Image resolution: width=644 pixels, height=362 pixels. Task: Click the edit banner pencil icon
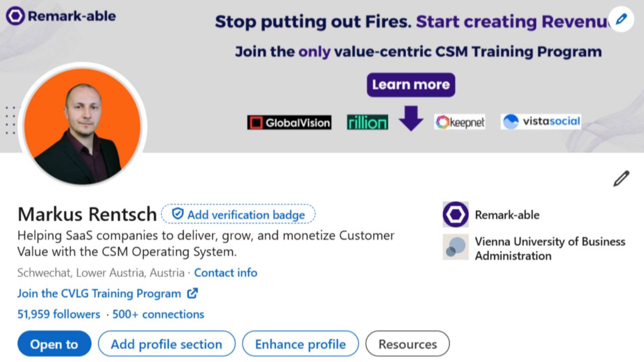coord(621,19)
